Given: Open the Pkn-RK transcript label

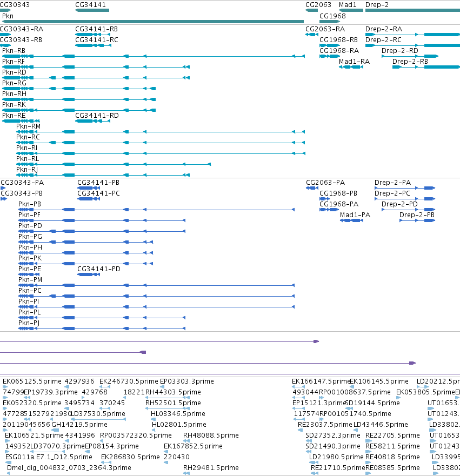Looking at the screenshot, I should pyautogui.click(x=14, y=104).
